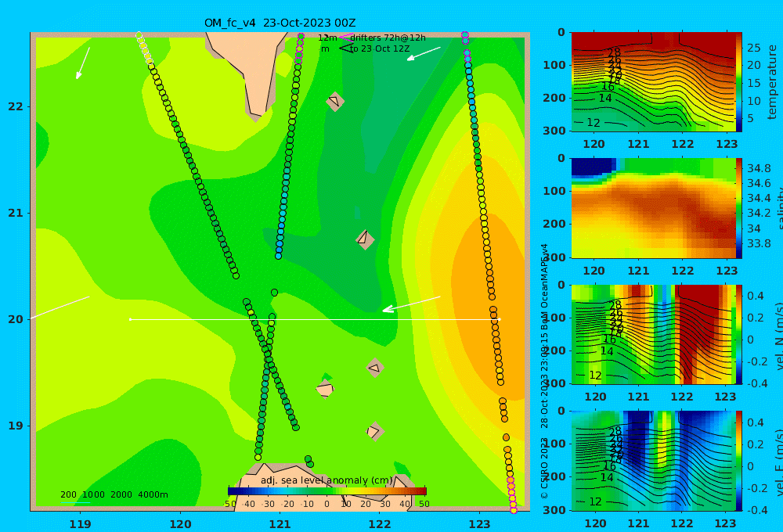Click the sea level anomaly colorbar

327,491
